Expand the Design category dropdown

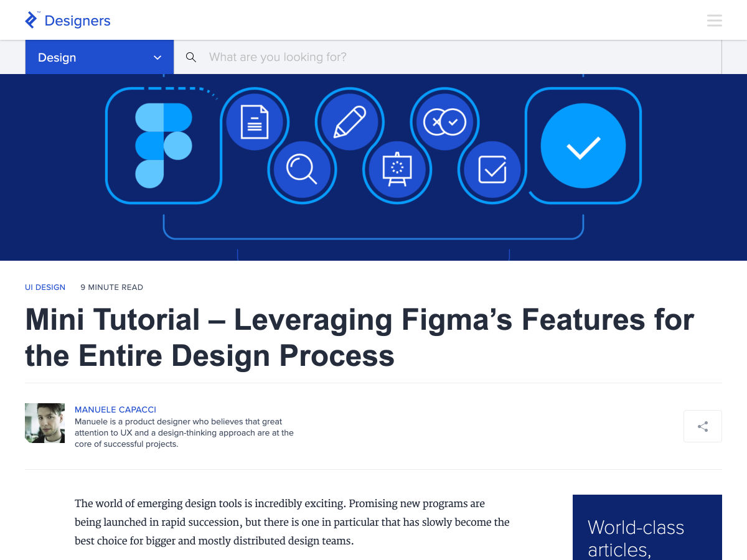(x=100, y=57)
